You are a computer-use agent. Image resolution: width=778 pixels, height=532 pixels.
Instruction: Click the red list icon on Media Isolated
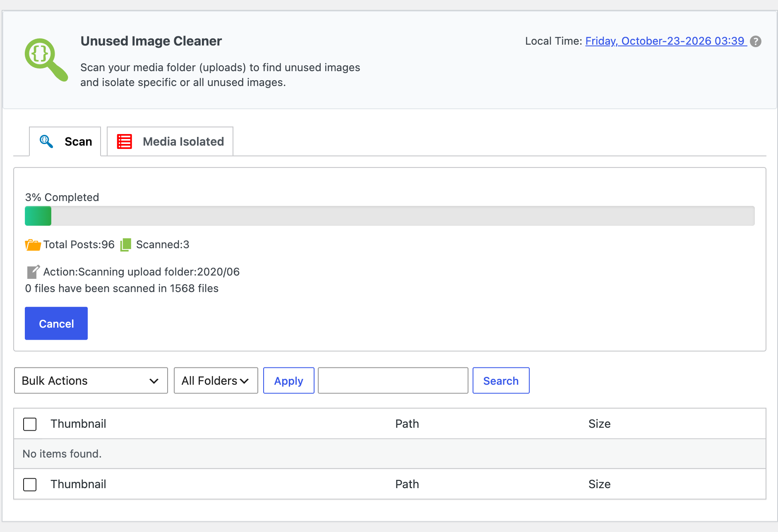[124, 141]
